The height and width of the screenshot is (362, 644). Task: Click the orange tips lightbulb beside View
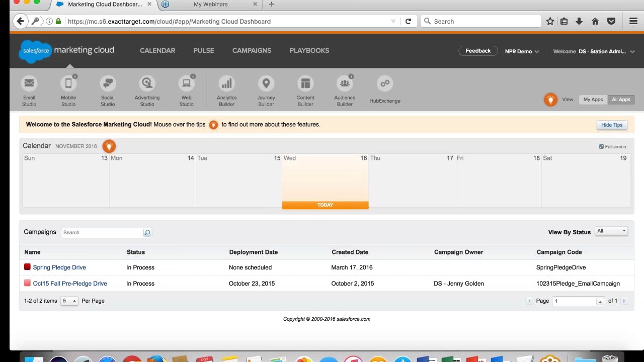[x=550, y=100]
